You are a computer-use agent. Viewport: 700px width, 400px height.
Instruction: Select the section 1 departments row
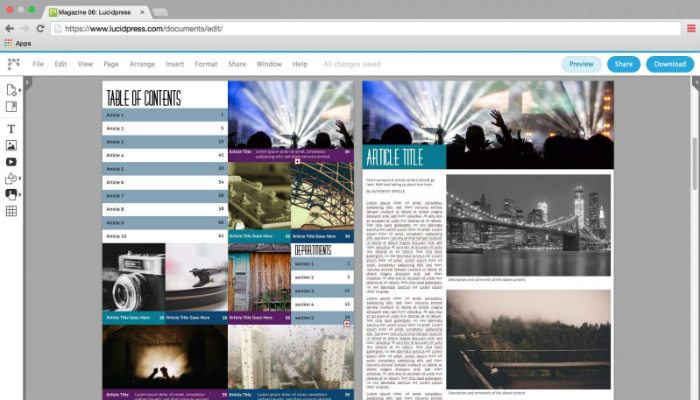point(322,264)
